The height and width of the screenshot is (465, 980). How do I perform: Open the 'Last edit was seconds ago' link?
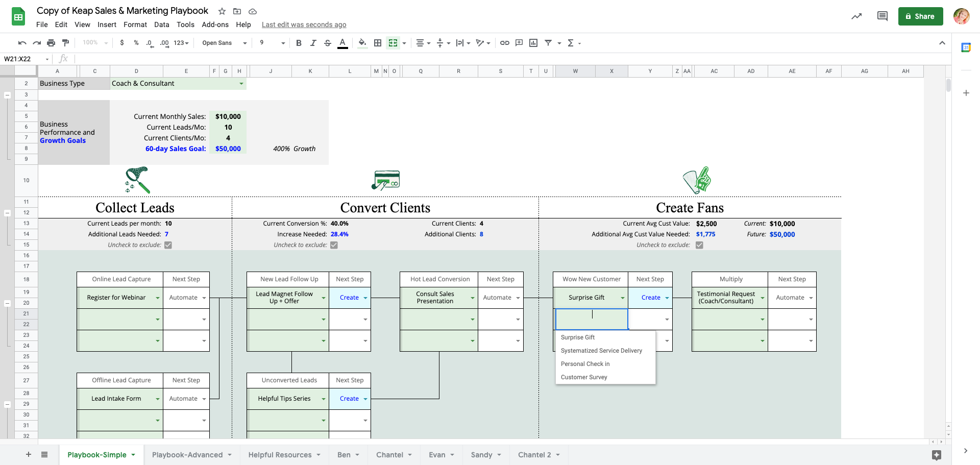pyautogui.click(x=304, y=25)
